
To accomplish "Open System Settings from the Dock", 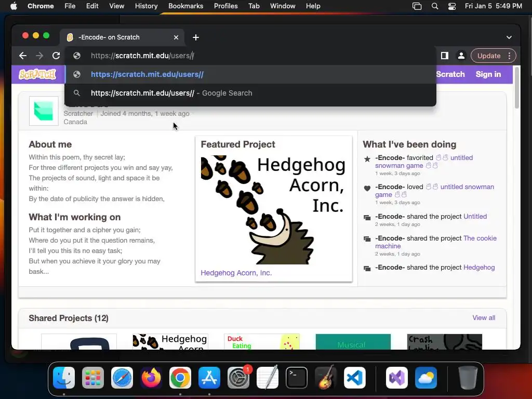I will pos(238,378).
